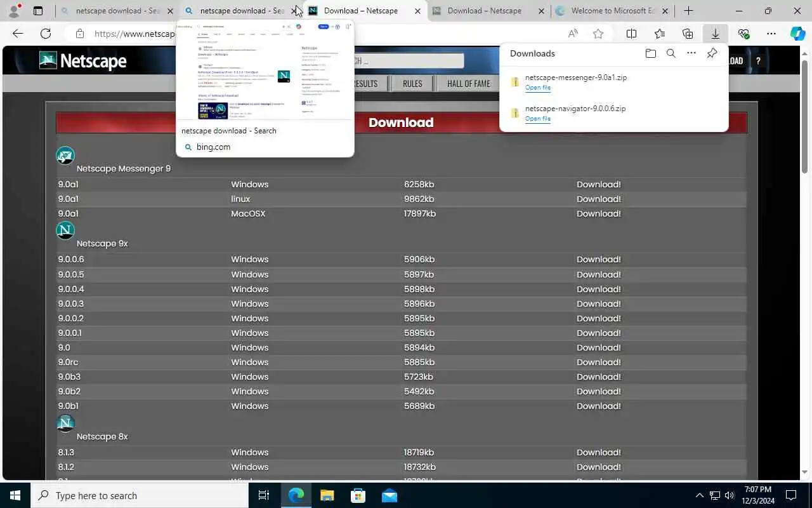Open the Edge profile icon
The image size is (812, 508).
[x=14, y=11]
